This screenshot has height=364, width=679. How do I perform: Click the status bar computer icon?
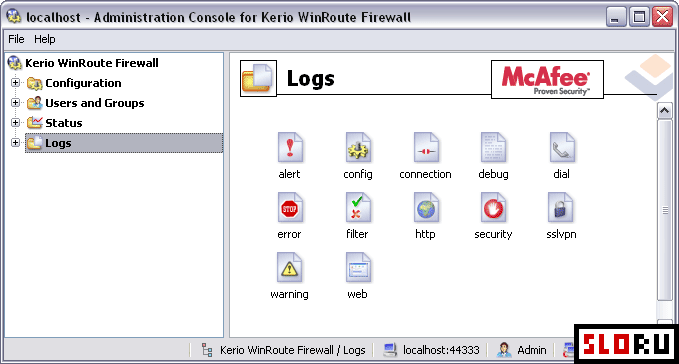click(x=390, y=350)
